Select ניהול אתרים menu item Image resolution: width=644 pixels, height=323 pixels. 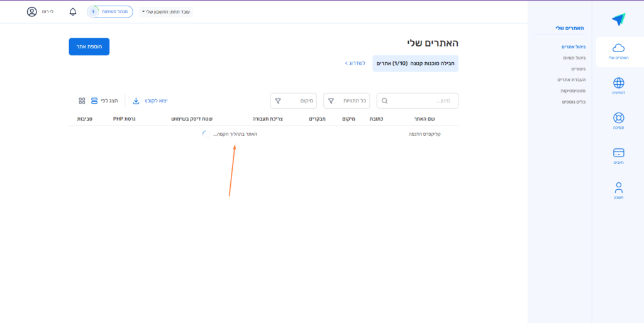tap(574, 47)
